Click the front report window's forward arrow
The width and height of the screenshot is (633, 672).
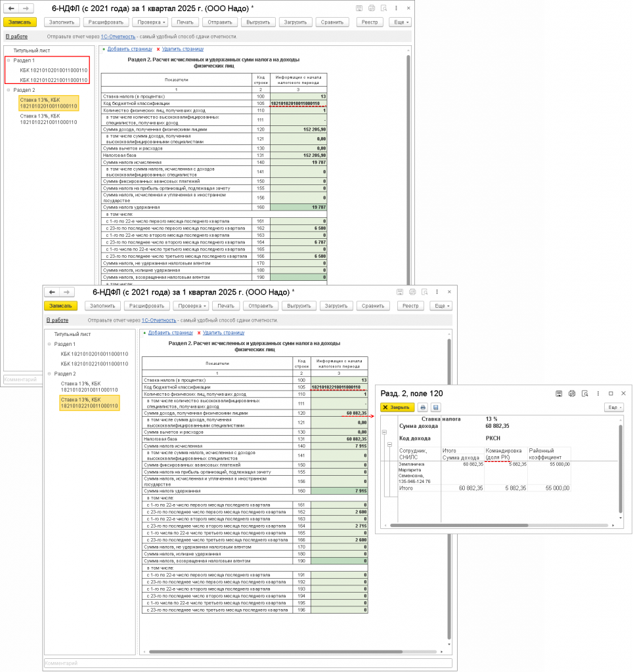[x=67, y=292]
